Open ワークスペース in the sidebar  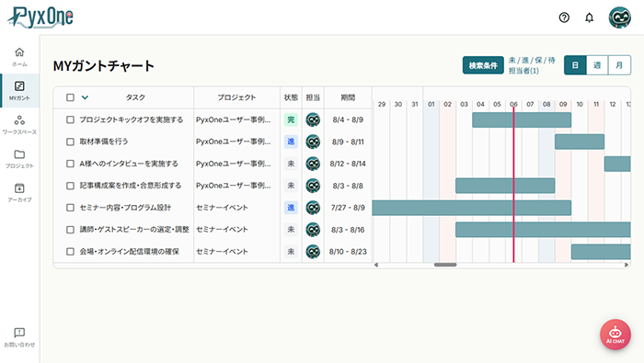coord(19,125)
